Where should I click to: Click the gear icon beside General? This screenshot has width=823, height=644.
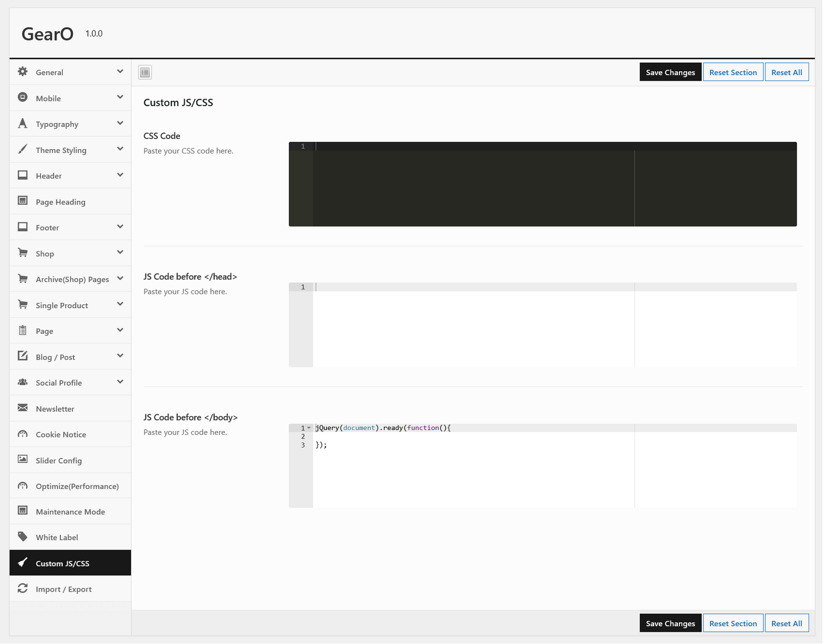pyautogui.click(x=23, y=72)
